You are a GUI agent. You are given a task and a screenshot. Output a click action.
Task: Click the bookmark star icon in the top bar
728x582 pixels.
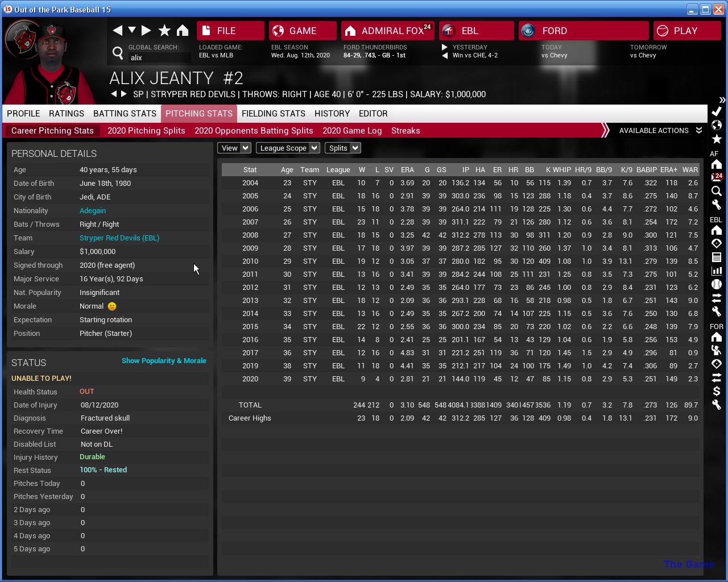(164, 30)
